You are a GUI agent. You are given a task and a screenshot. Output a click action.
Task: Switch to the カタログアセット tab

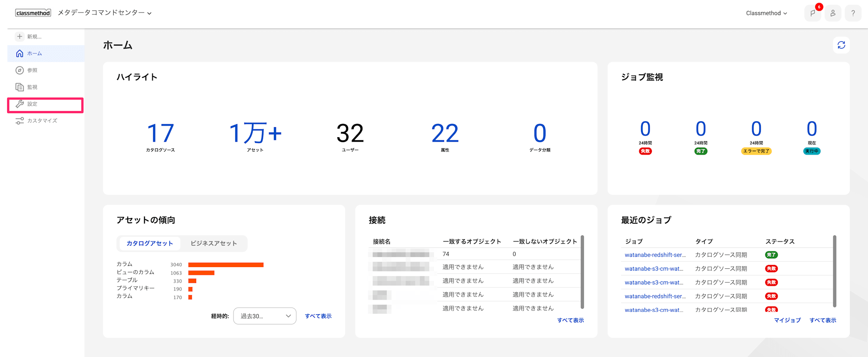point(150,244)
